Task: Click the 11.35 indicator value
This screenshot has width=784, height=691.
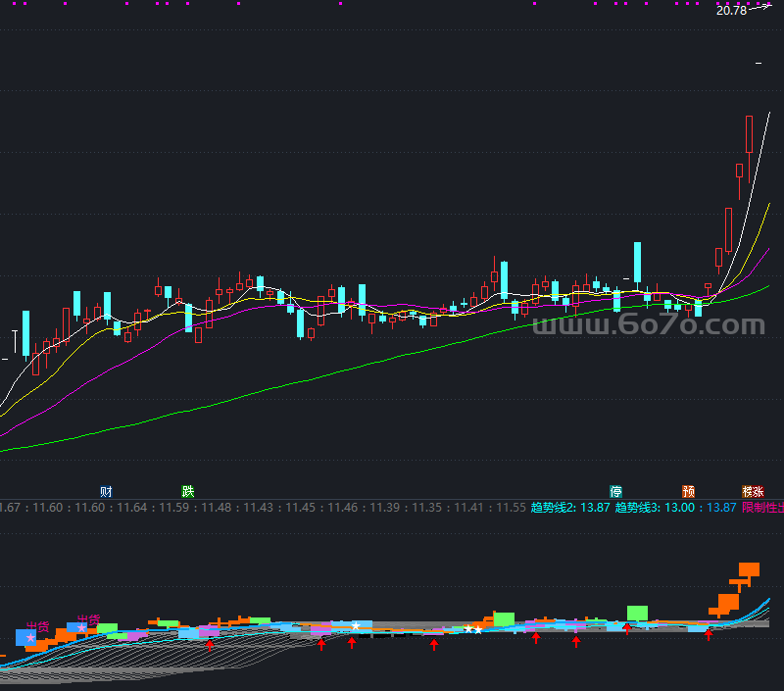Action: (426, 508)
